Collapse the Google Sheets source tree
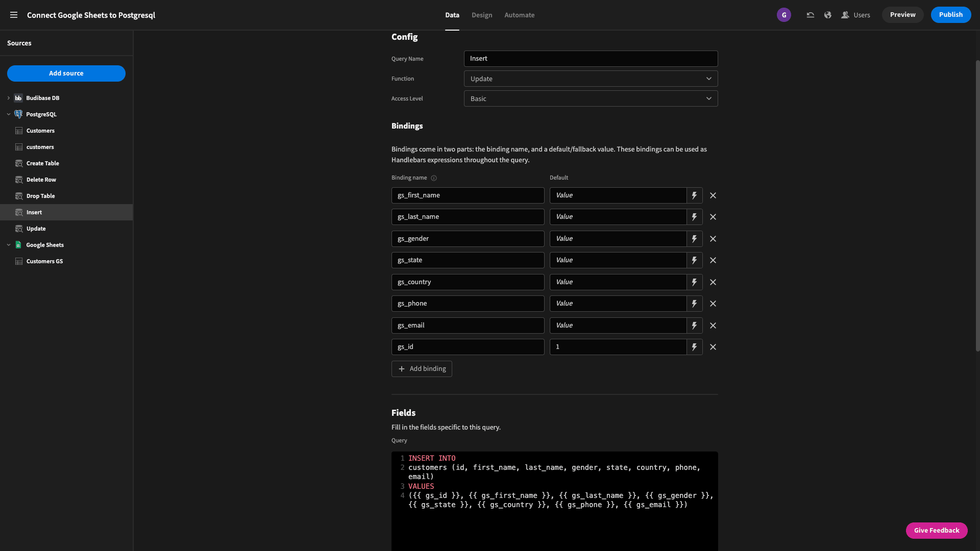This screenshot has height=551, width=980. [8, 245]
